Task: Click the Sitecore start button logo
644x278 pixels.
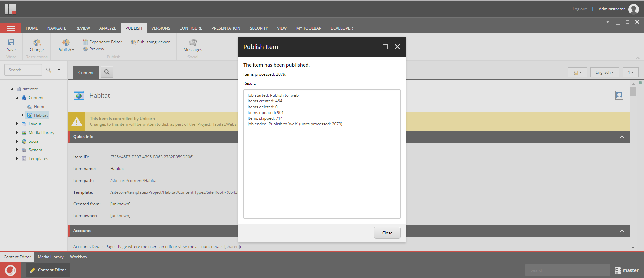Action: 10,270
